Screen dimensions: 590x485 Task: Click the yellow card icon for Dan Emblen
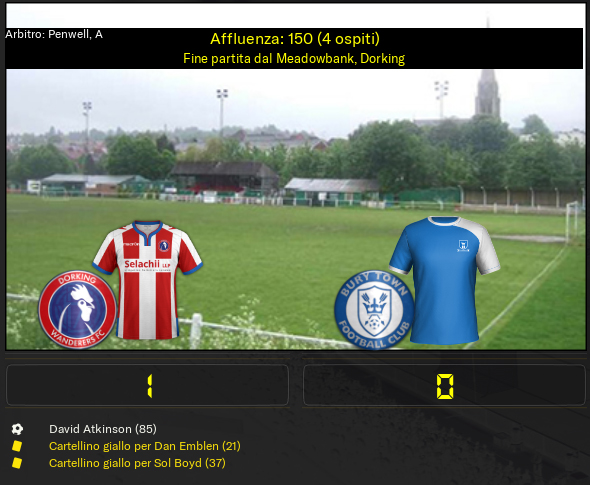pos(17,446)
